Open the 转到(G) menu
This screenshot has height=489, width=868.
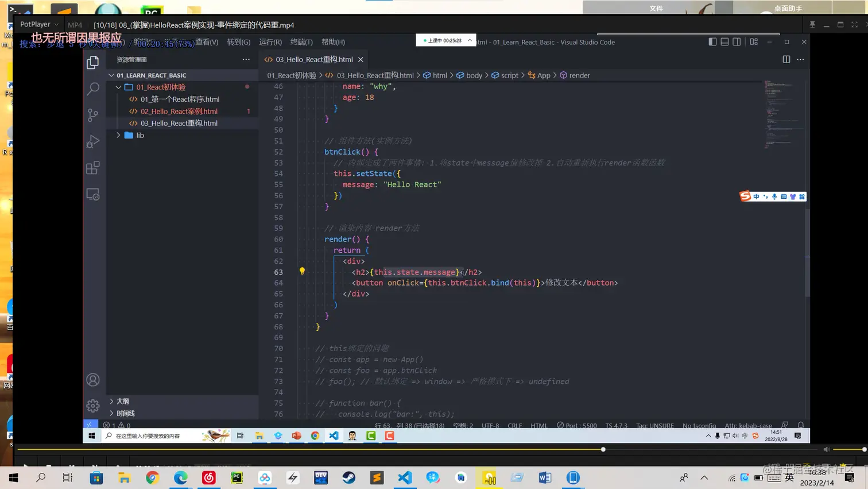coord(239,42)
